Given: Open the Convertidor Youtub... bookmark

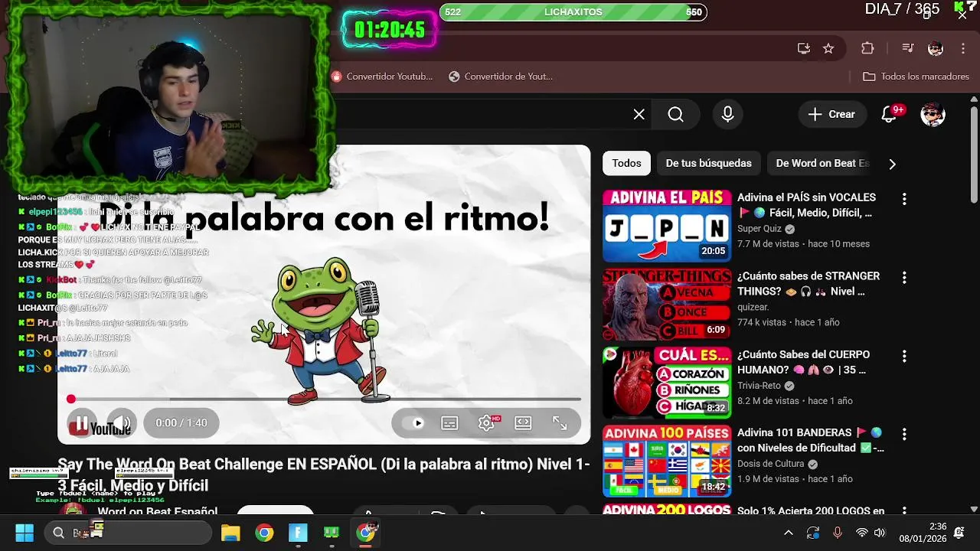Looking at the screenshot, I should pos(382,77).
